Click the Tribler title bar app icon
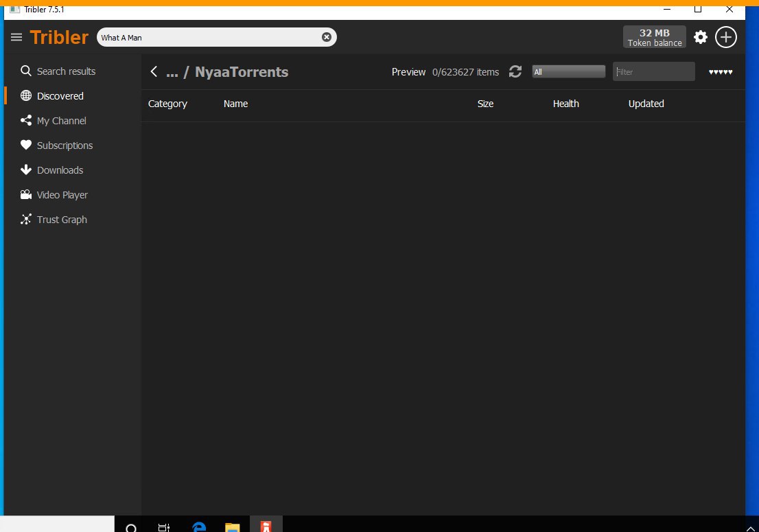The image size is (759, 532). [15, 9]
